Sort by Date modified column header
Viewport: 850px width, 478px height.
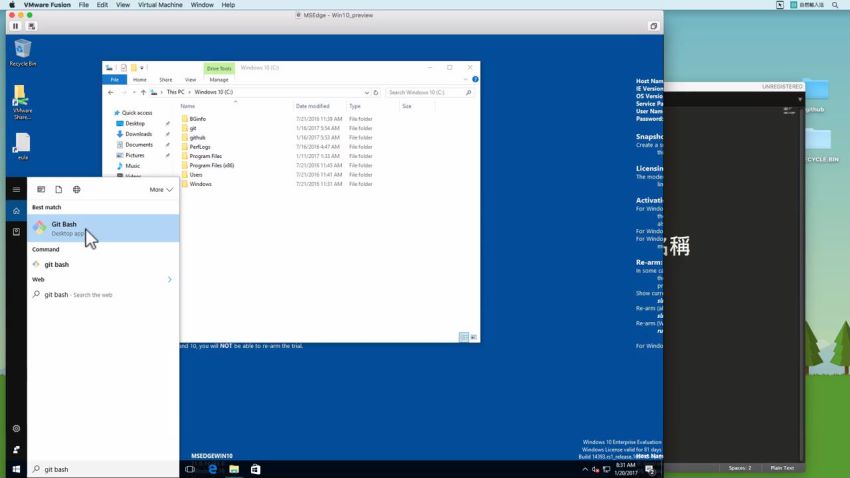313,106
